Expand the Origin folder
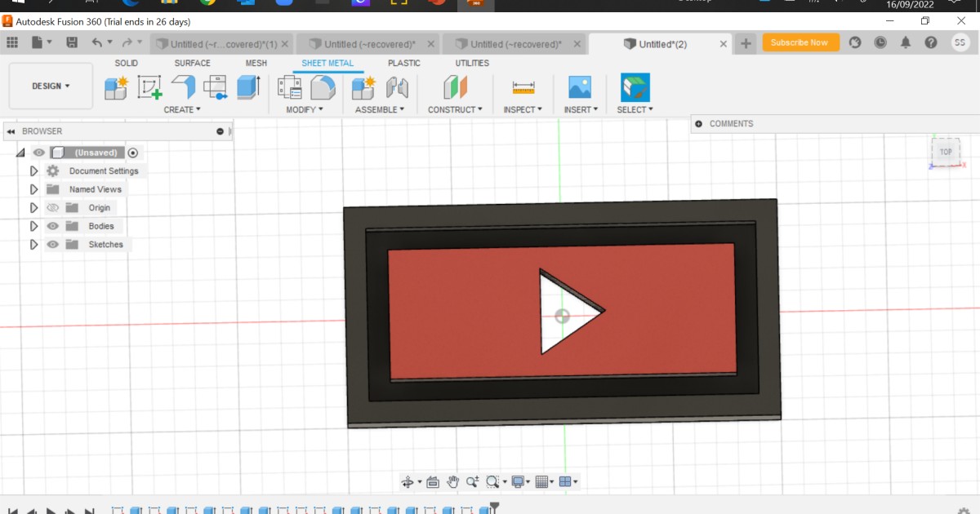Viewport: 980px width, 514px height. 33,208
